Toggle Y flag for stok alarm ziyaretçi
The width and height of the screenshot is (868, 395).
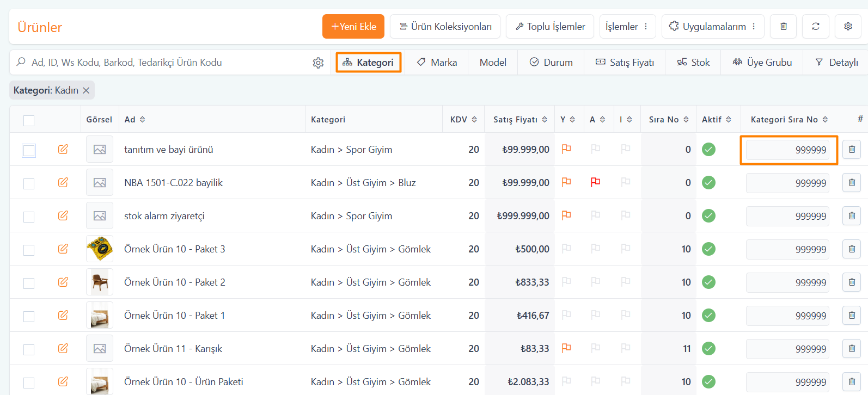566,215
